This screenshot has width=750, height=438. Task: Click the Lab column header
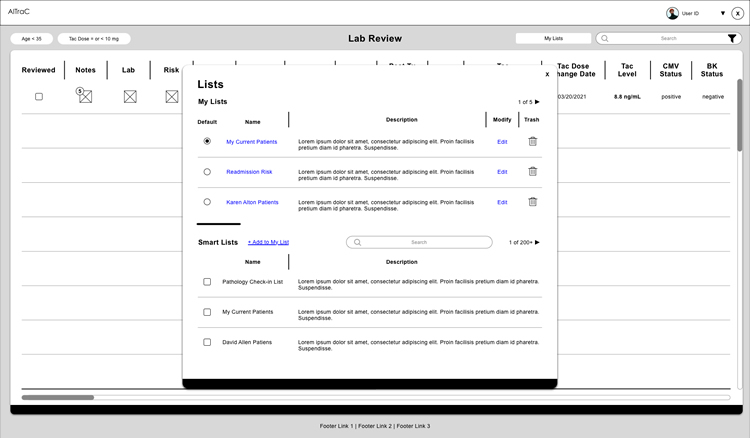tap(128, 70)
